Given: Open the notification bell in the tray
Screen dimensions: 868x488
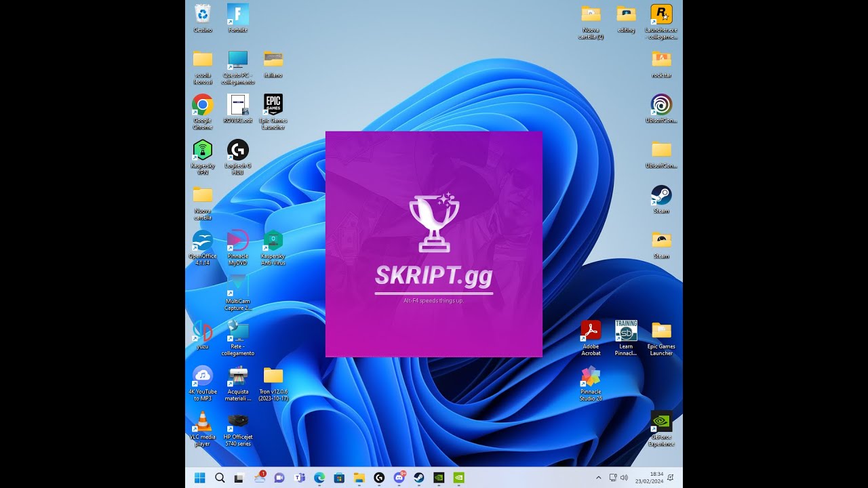Looking at the screenshot, I should pyautogui.click(x=671, y=478).
